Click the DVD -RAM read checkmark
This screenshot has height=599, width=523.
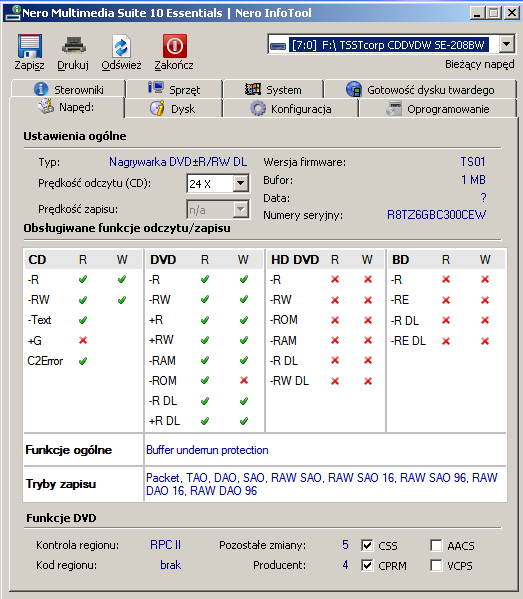(x=205, y=360)
